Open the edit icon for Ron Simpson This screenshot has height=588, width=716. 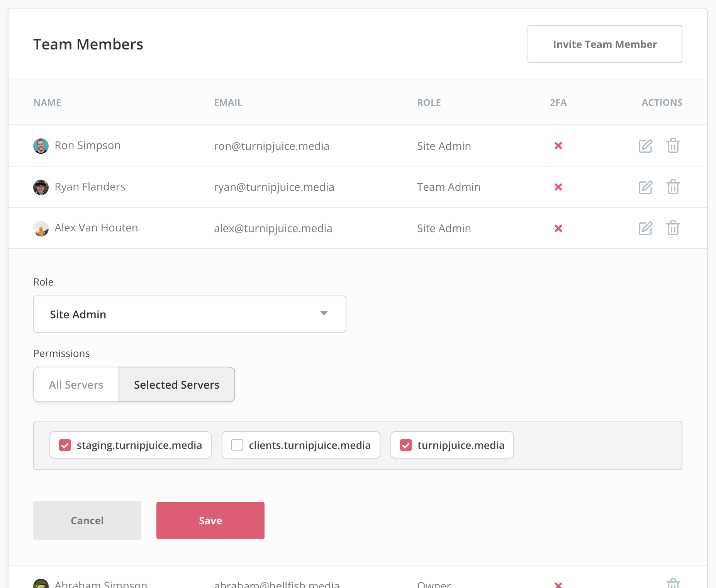click(x=645, y=146)
